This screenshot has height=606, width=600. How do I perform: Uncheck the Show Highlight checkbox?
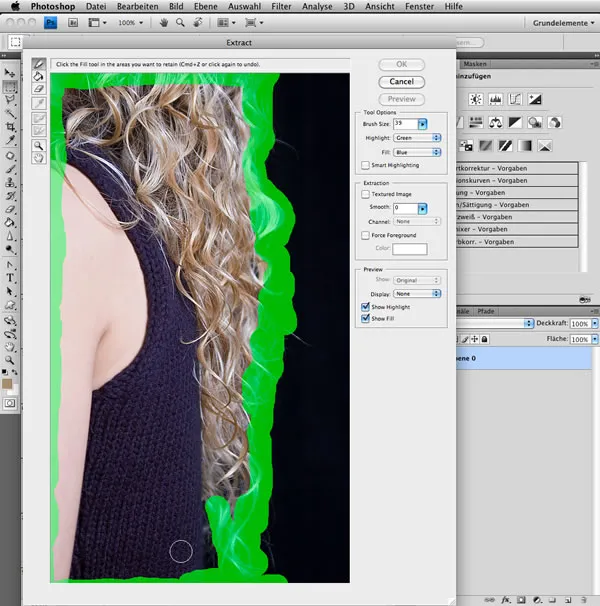click(x=365, y=307)
